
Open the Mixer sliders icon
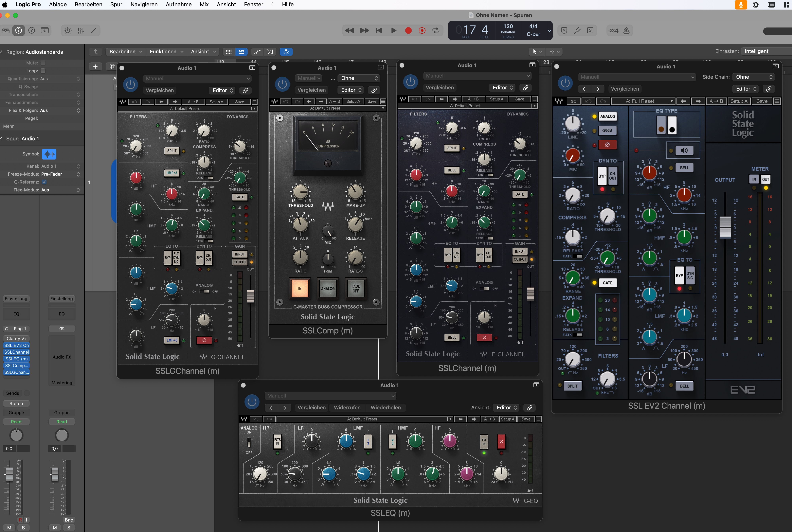coord(81,30)
